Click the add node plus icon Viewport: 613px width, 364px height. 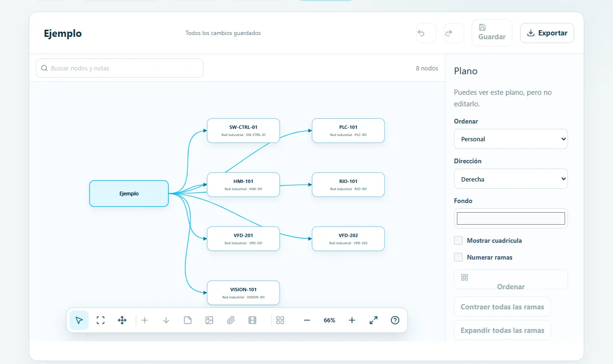tap(145, 320)
